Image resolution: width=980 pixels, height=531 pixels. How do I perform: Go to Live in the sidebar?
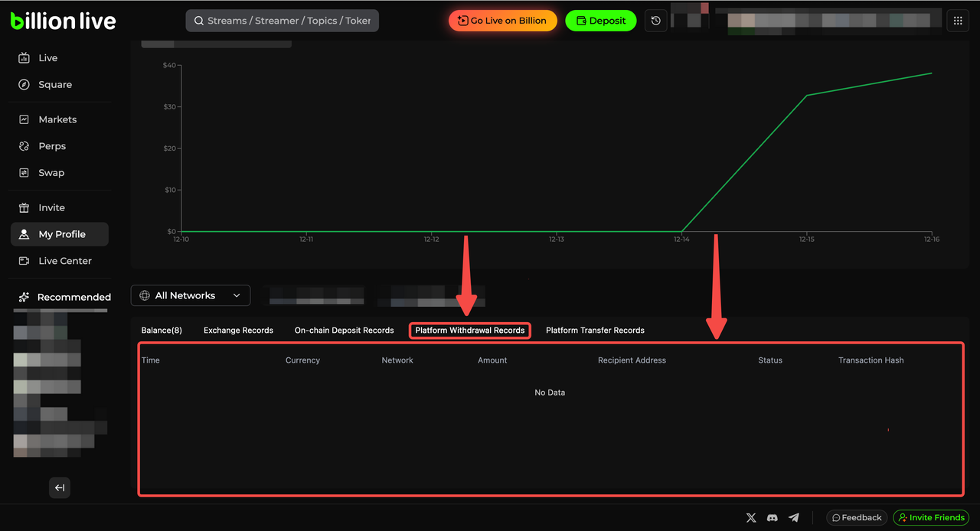pos(47,58)
